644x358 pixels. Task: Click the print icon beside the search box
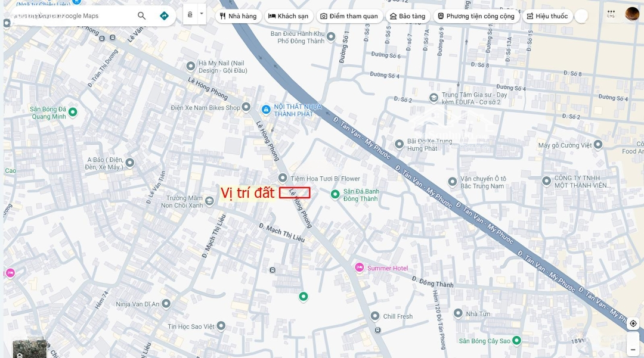tap(190, 14)
